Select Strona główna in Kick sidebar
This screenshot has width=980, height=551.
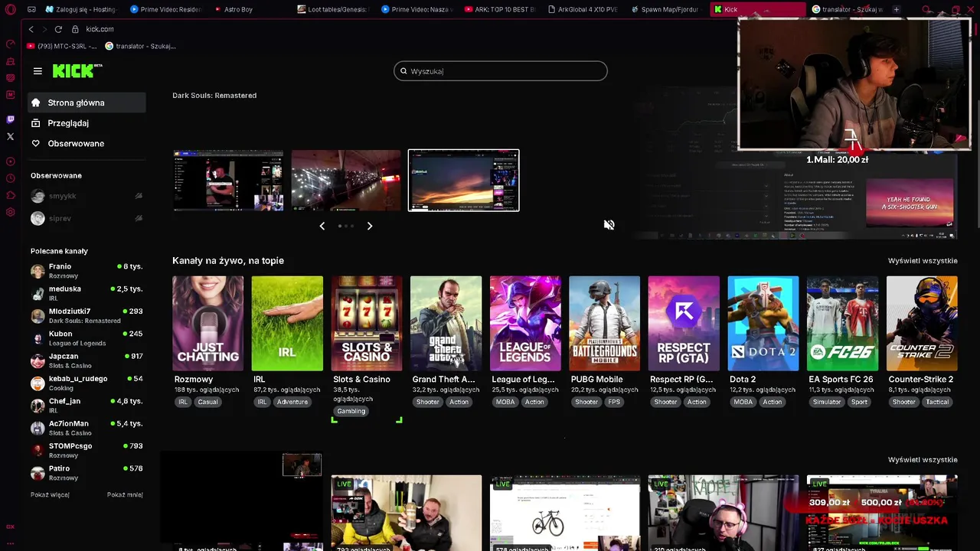87,103
